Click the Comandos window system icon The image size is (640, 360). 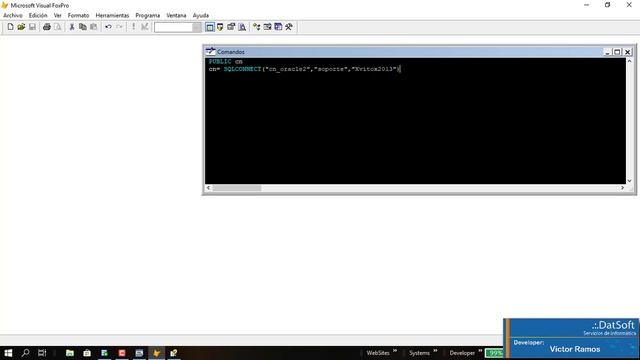tap(211, 51)
